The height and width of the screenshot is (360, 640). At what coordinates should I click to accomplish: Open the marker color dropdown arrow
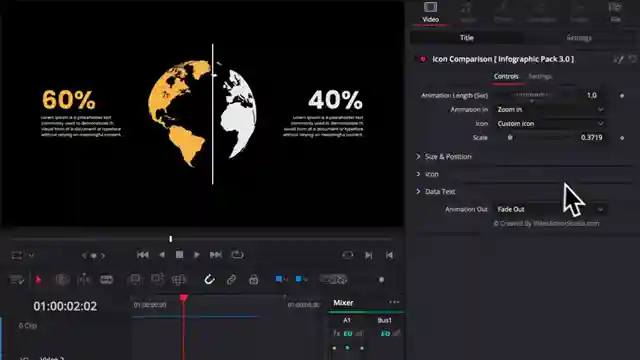(305, 280)
